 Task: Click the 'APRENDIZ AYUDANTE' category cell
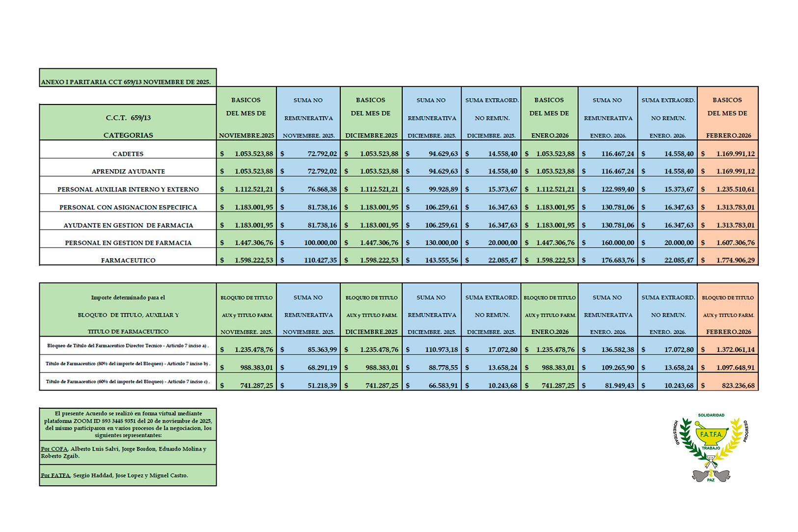(x=128, y=171)
